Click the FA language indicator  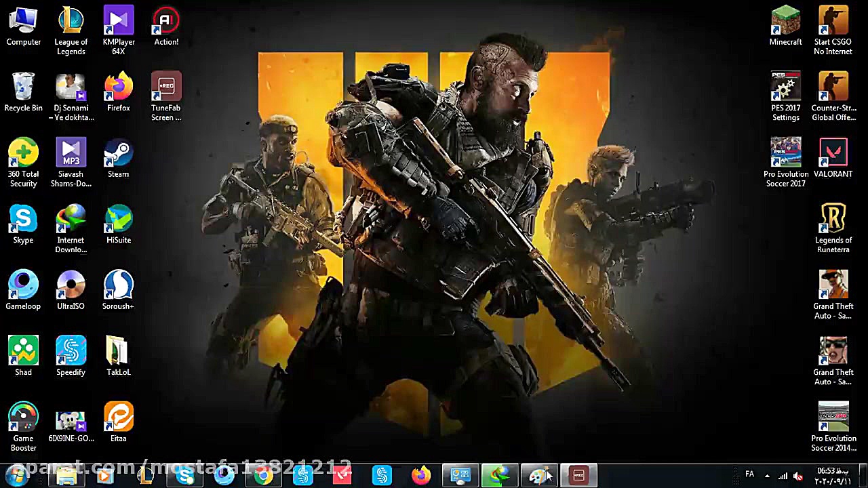pos(749,474)
